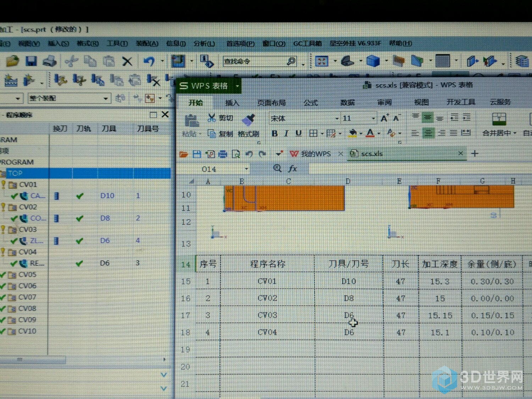
Task: Click the font fill color bucket
Action: (353, 133)
